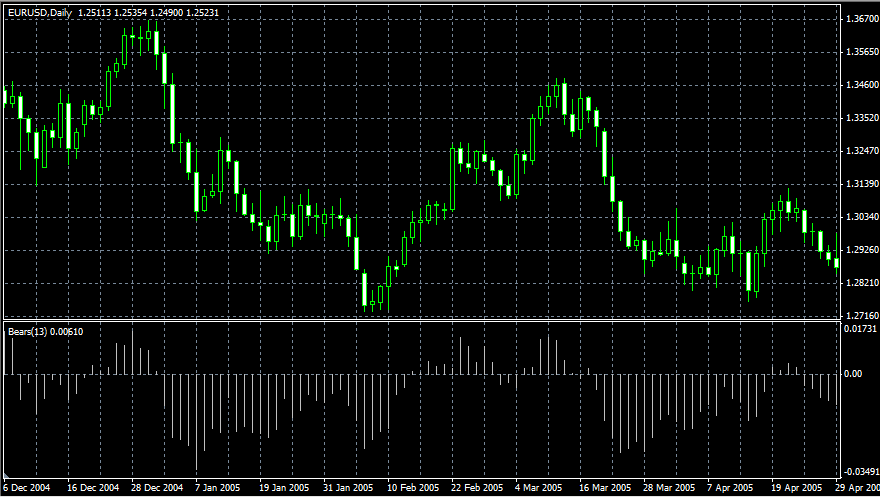This screenshot has height=497, width=880.
Task: Select the 16 Dec 2004 time label
Action: coord(93,487)
